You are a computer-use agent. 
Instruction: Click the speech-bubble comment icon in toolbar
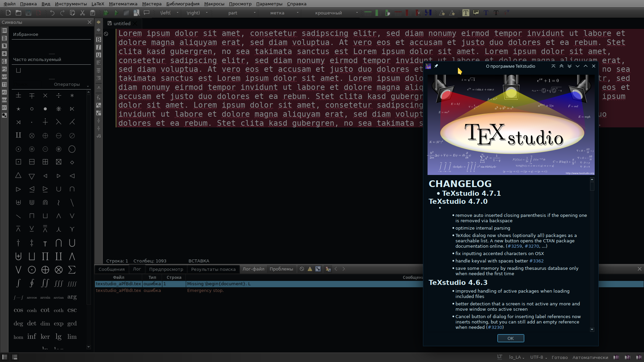coord(147,13)
